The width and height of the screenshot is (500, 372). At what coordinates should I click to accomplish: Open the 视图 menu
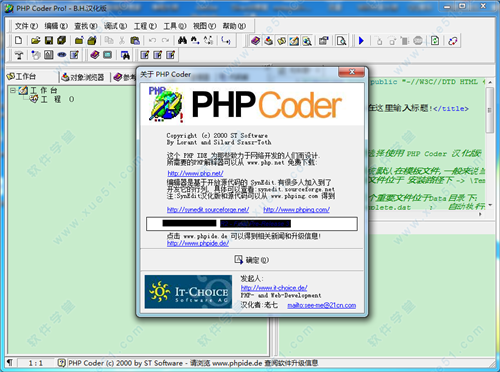pyautogui.click(x=204, y=26)
